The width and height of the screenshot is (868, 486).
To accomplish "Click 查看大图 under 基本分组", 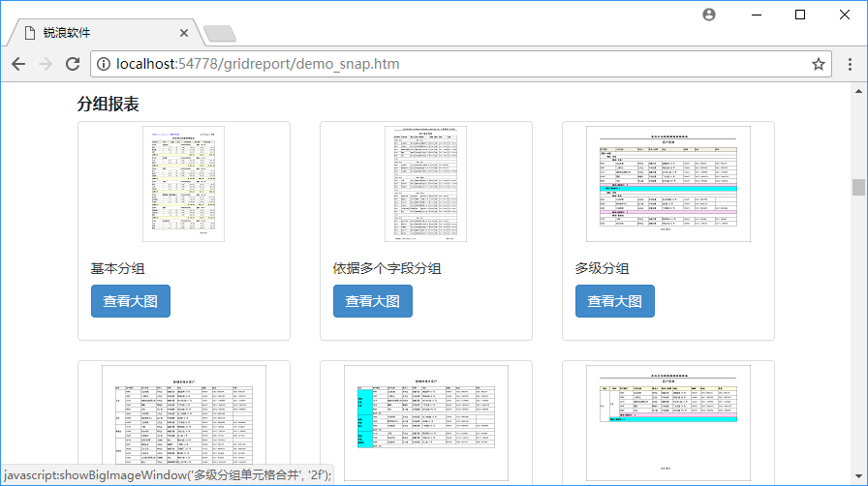I will (x=131, y=301).
